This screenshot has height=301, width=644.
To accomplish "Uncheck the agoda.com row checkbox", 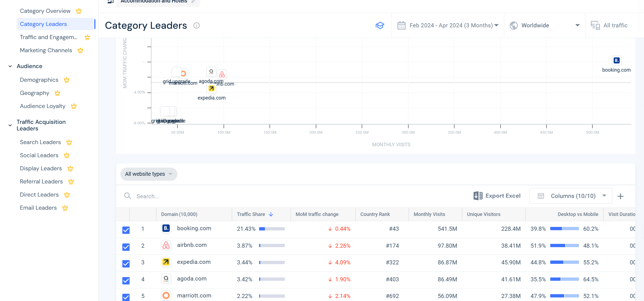I will [x=126, y=280].
